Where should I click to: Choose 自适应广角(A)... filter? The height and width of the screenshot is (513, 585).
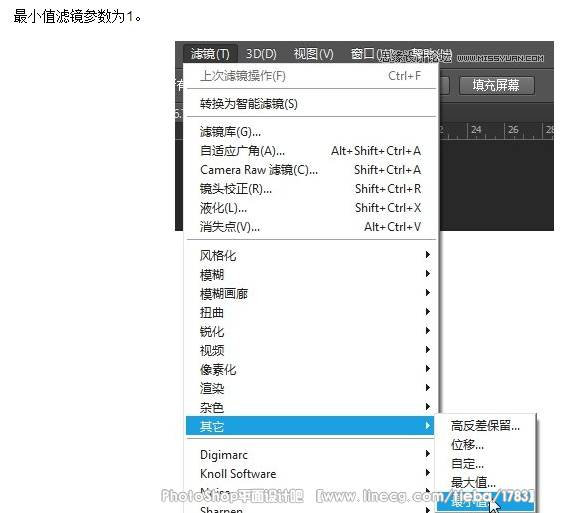click(x=311, y=151)
